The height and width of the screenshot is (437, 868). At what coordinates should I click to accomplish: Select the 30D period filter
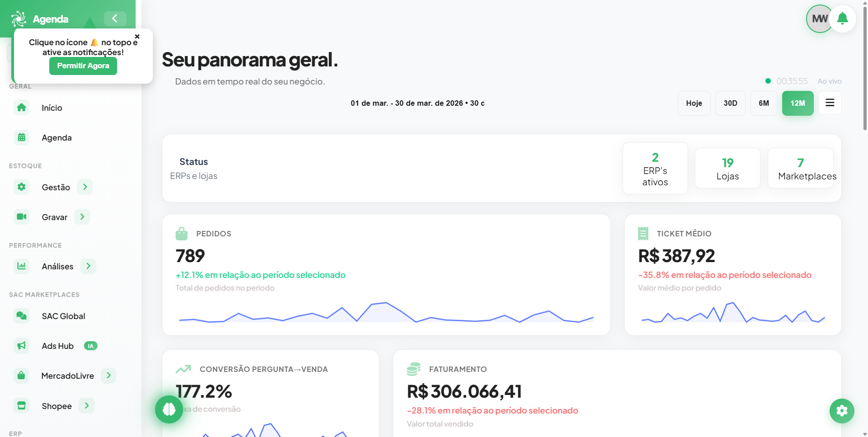click(730, 103)
